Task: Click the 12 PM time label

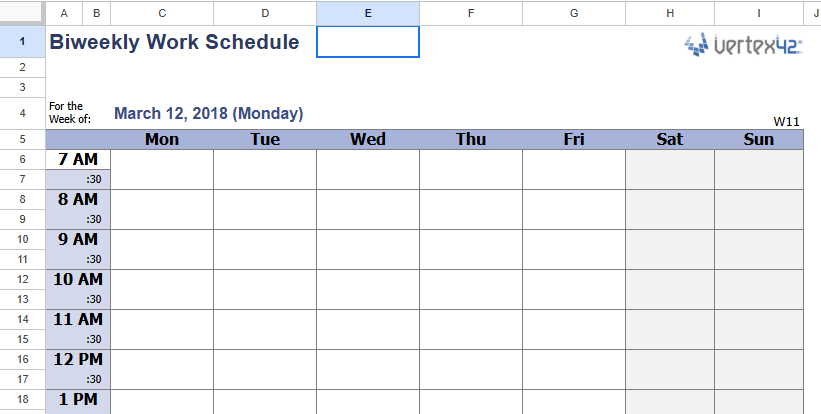Action: (78, 359)
